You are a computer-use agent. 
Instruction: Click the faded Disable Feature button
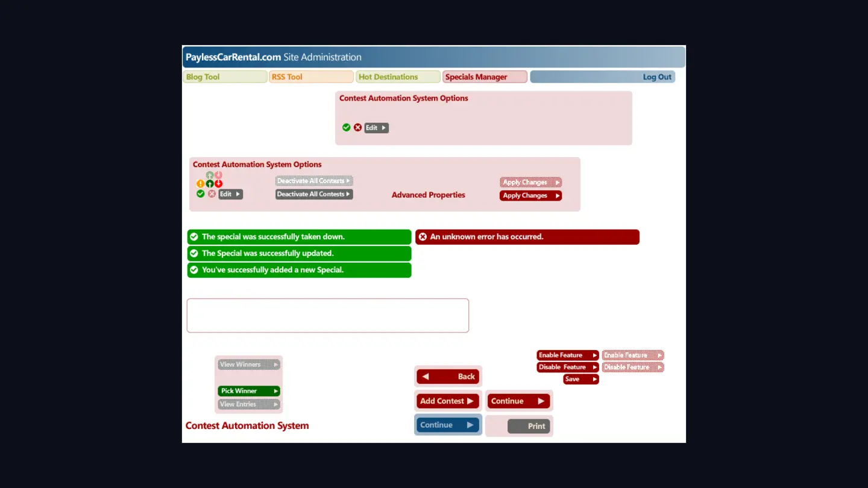[x=633, y=368]
